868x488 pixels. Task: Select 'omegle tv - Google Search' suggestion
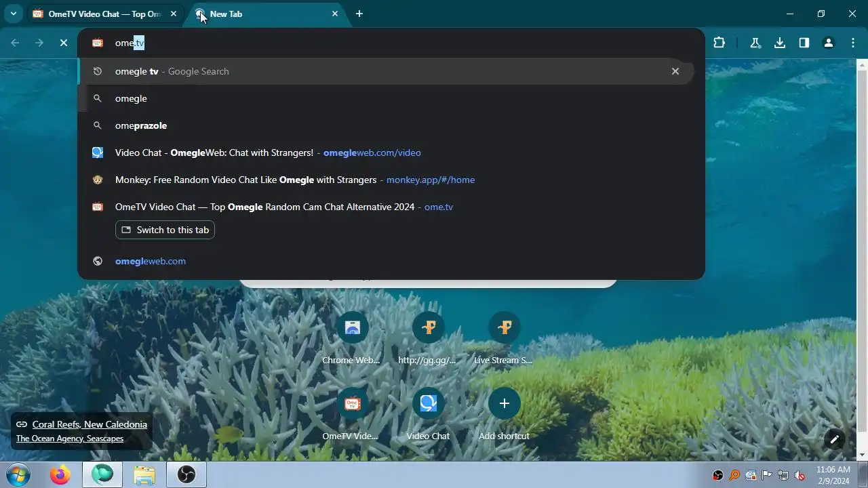[x=387, y=71]
